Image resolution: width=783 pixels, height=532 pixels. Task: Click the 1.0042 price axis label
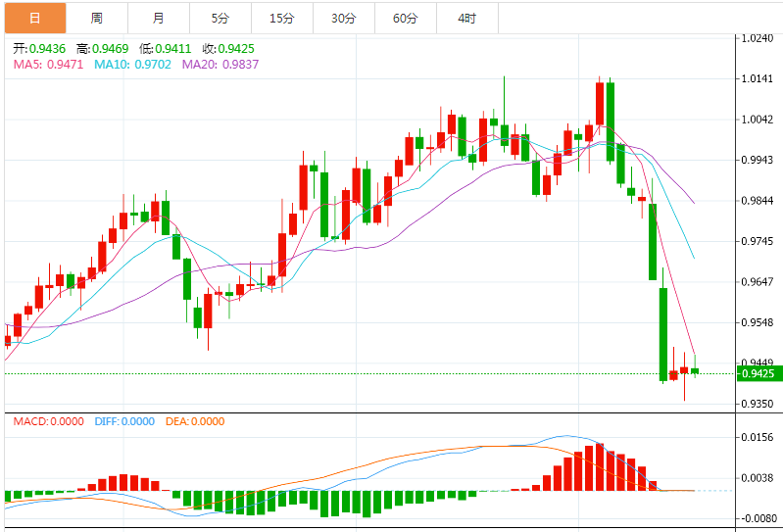758,120
